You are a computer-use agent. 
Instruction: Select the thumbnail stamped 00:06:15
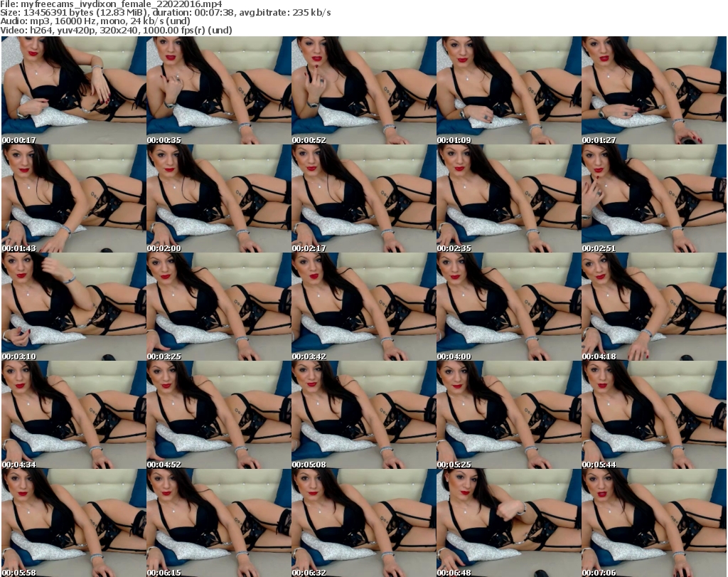point(219,523)
